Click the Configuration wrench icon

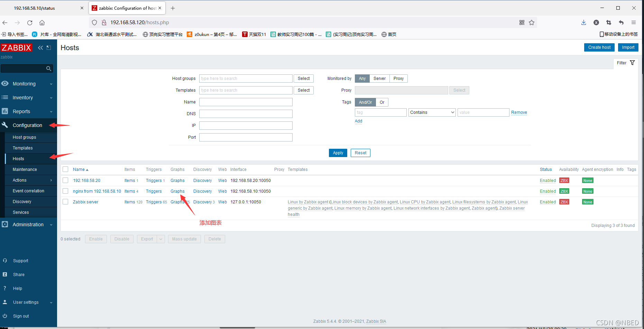5,125
